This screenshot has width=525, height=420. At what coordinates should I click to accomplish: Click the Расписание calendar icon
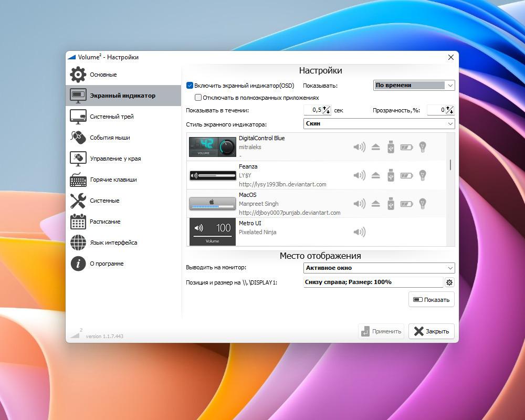78,222
